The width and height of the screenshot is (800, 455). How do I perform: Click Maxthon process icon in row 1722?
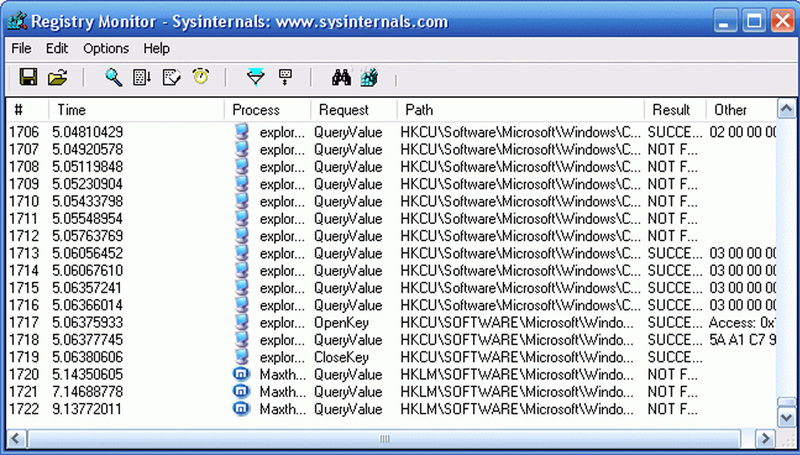point(241,409)
